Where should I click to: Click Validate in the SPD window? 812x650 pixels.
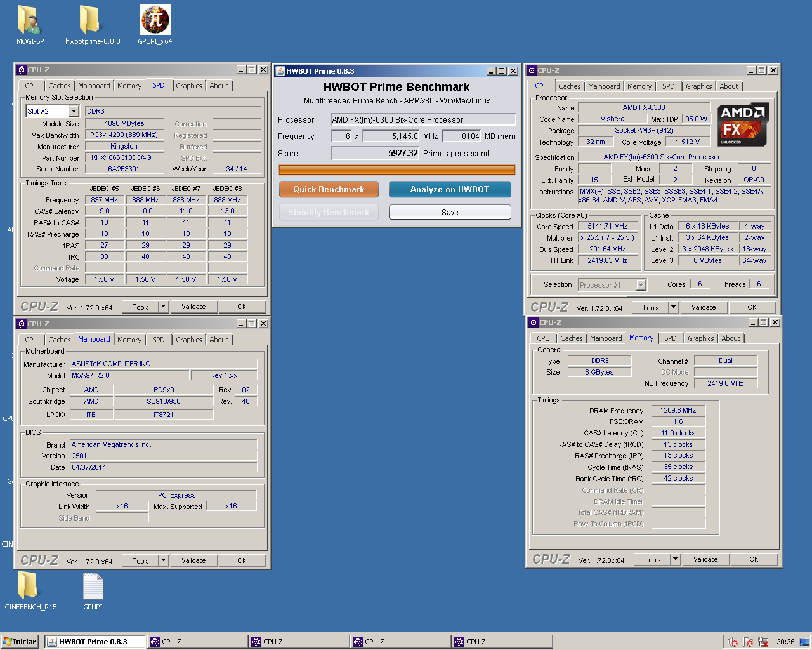click(193, 307)
